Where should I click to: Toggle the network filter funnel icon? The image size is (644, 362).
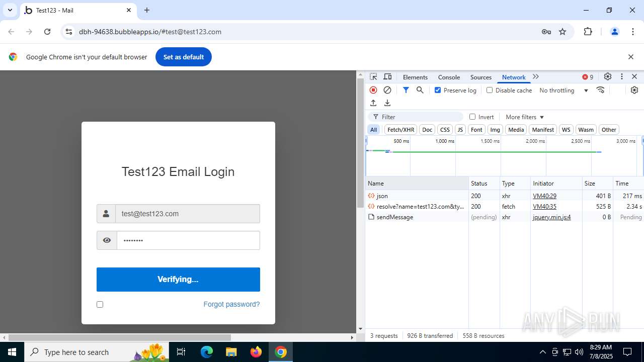pyautogui.click(x=406, y=90)
